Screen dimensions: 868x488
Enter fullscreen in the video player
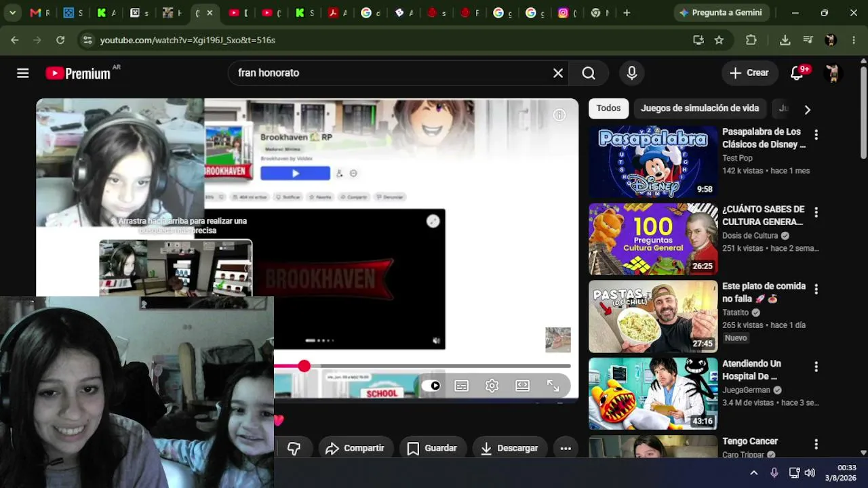pos(553,386)
